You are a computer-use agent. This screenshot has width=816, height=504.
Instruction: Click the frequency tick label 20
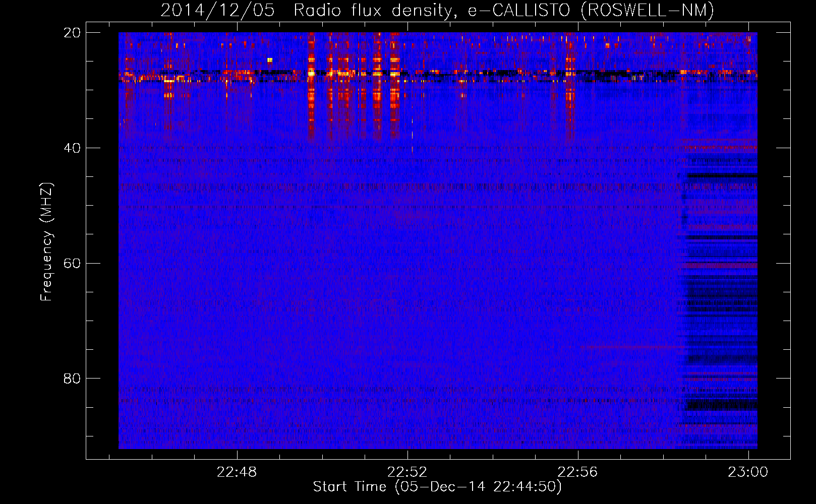72,32
